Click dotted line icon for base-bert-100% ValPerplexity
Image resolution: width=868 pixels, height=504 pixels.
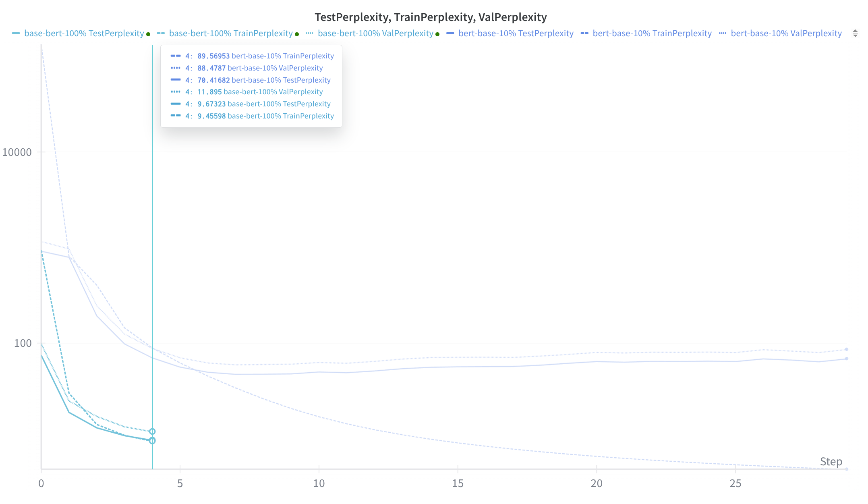[x=309, y=33]
